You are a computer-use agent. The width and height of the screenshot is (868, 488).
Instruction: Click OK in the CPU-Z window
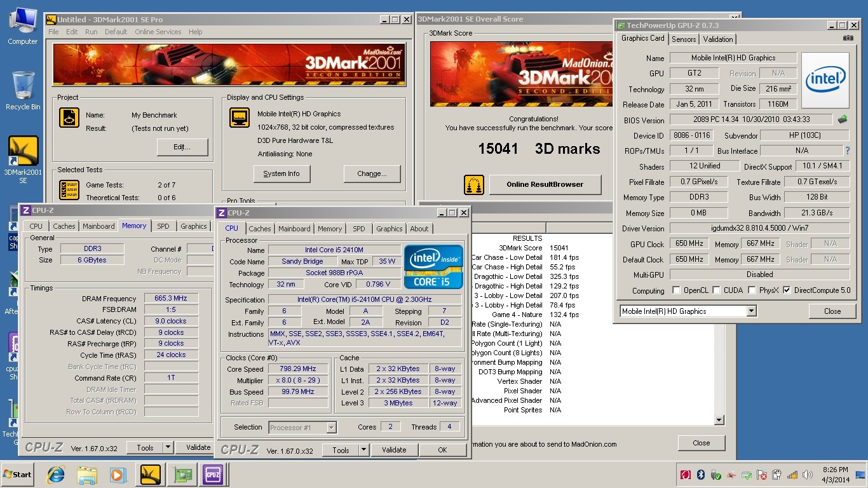point(442,450)
